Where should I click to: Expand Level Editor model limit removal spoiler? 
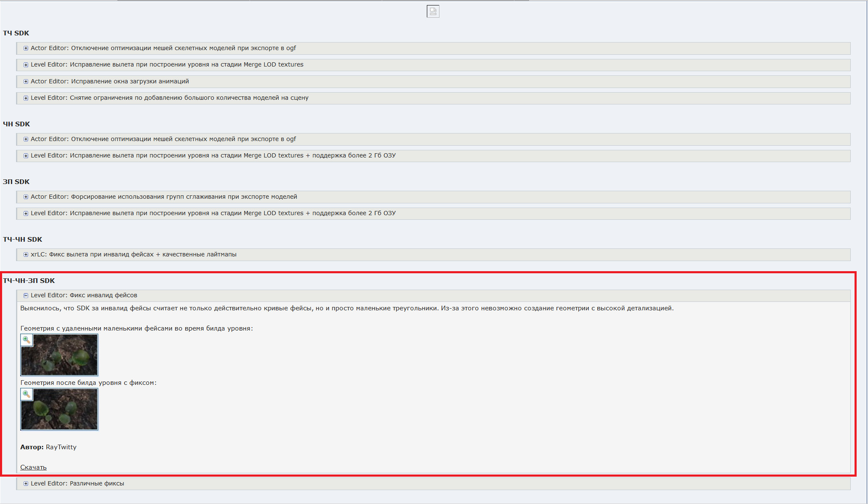coord(433,98)
